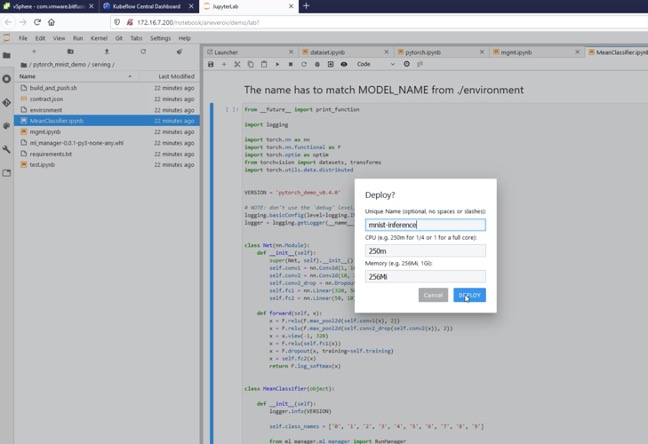This screenshot has width=648, height=444.
Task: Open the command palette sidebar icon
Action: pyautogui.click(x=7, y=126)
